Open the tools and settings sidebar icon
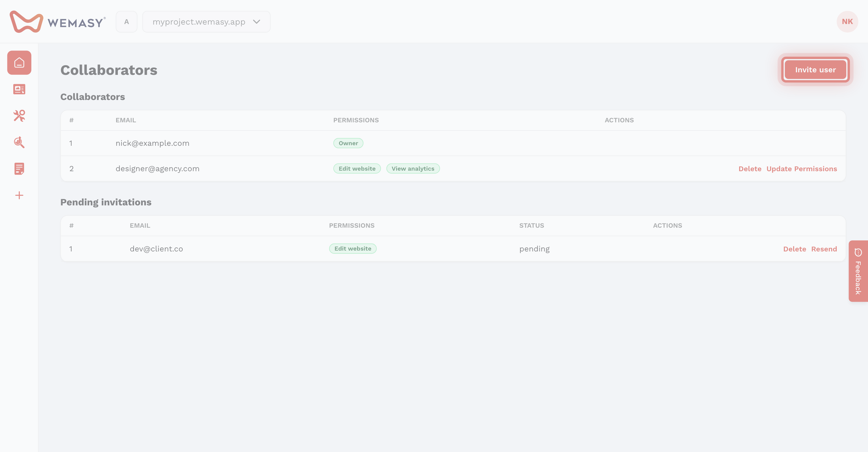868x452 pixels. pyautogui.click(x=19, y=116)
